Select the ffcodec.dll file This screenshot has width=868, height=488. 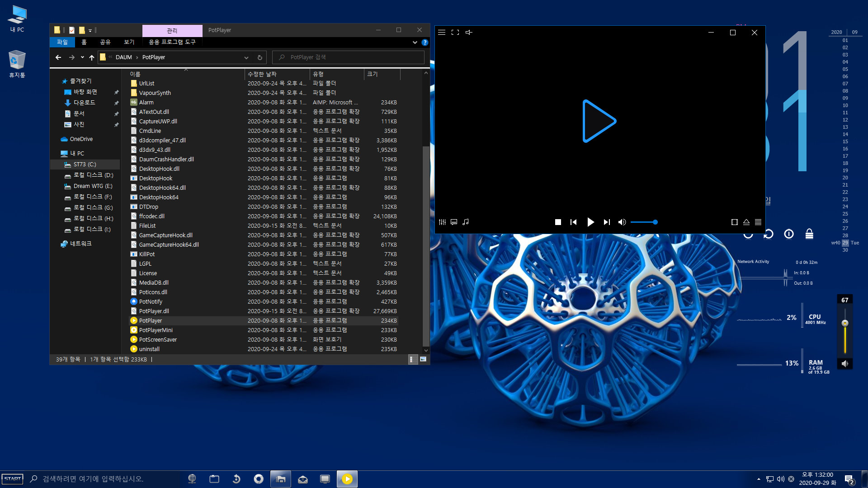264,216
